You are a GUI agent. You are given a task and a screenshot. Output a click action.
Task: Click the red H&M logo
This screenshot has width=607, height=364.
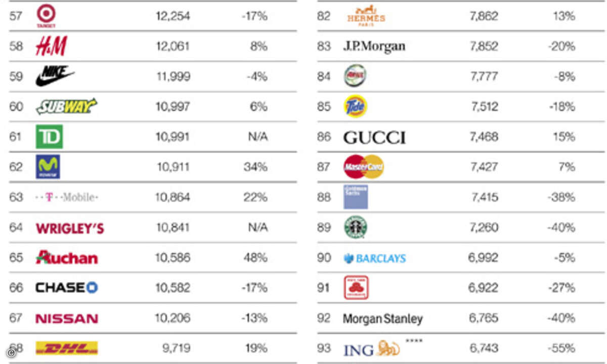coord(51,47)
